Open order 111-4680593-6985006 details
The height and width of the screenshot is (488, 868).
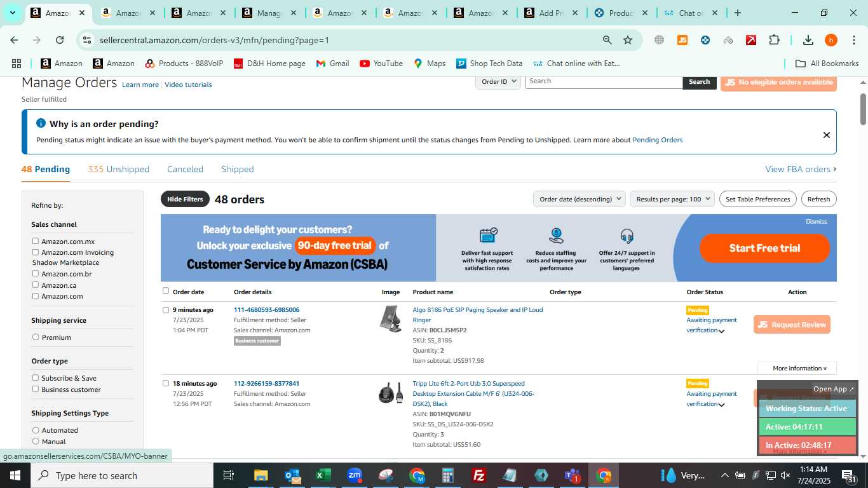[x=266, y=310]
